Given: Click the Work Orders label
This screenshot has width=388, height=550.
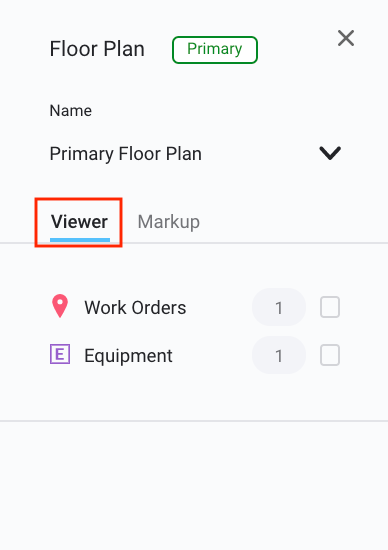Looking at the screenshot, I should [135, 308].
